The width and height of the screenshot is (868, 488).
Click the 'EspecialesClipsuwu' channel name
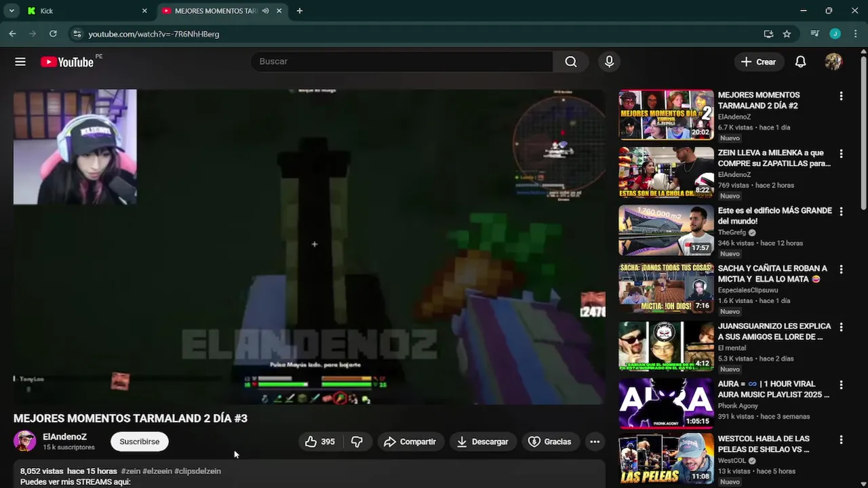(748, 290)
